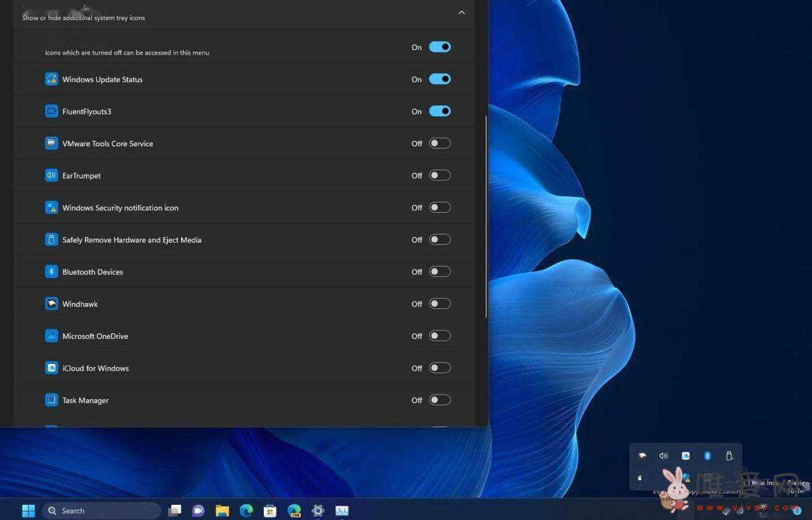This screenshot has width=812, height=520.
Task: Click 'Icons which are turned off' description text
Action: 127,53
